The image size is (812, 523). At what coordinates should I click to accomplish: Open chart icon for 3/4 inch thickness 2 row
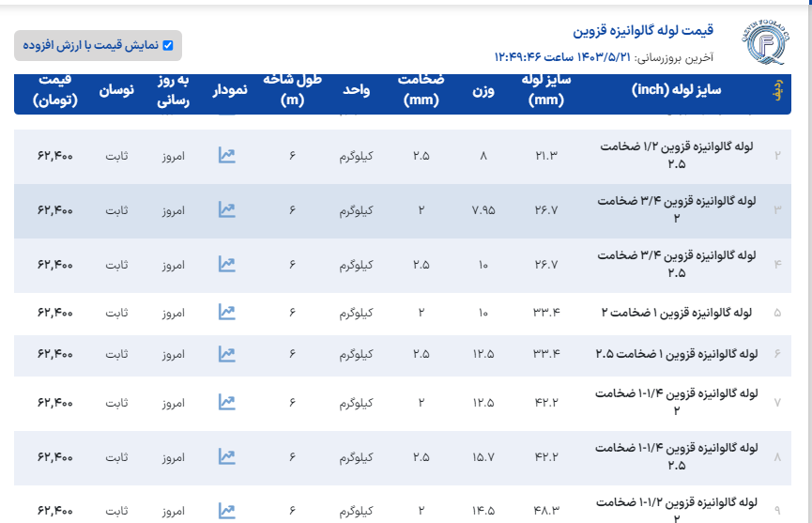226,210
